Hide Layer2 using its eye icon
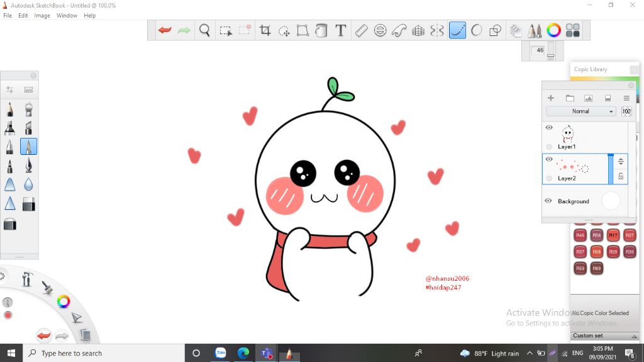Viewport: 644px width, 362px height. 549,159
